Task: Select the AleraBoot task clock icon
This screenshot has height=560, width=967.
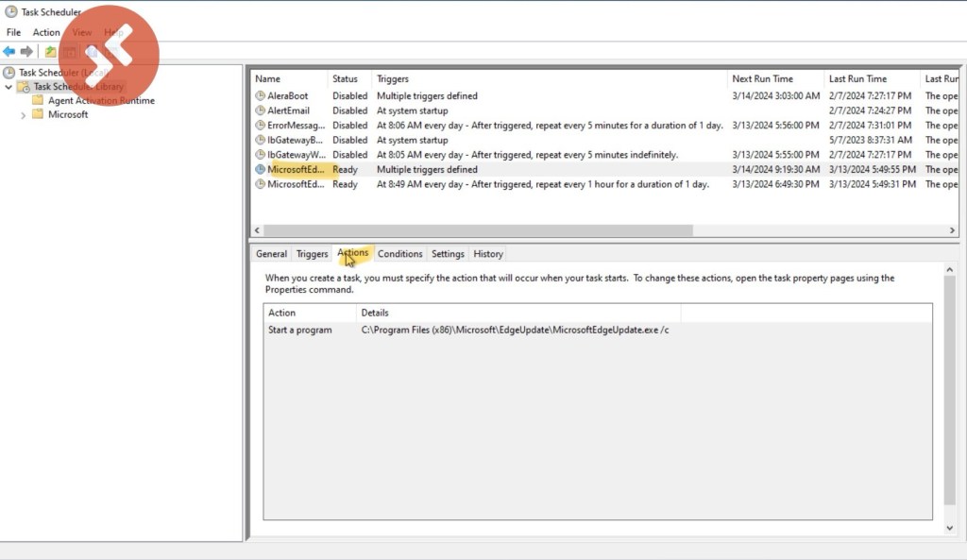Action: [x=261, y=96]
